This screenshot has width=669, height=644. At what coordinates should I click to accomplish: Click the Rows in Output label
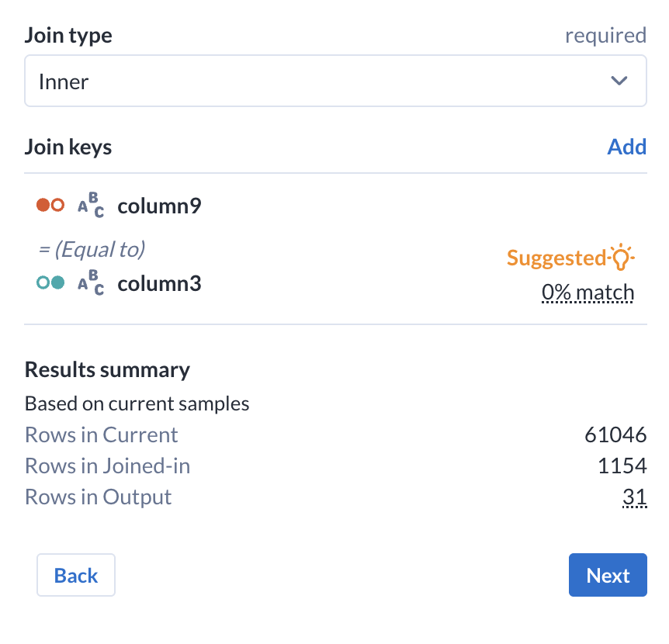[x=99, y=497]
